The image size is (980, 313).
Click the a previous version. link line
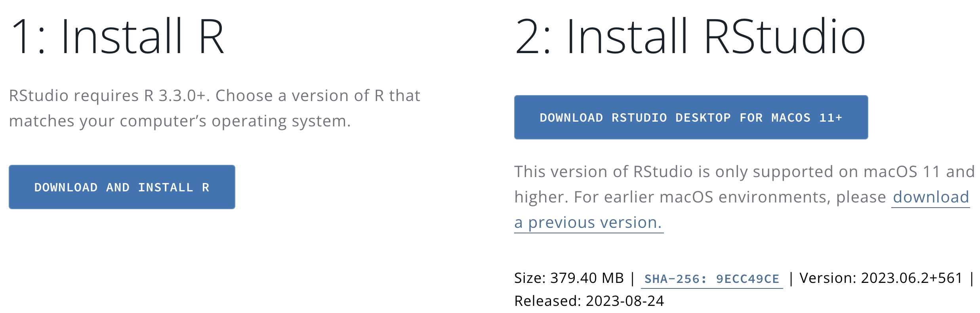(x=589, y=223)
